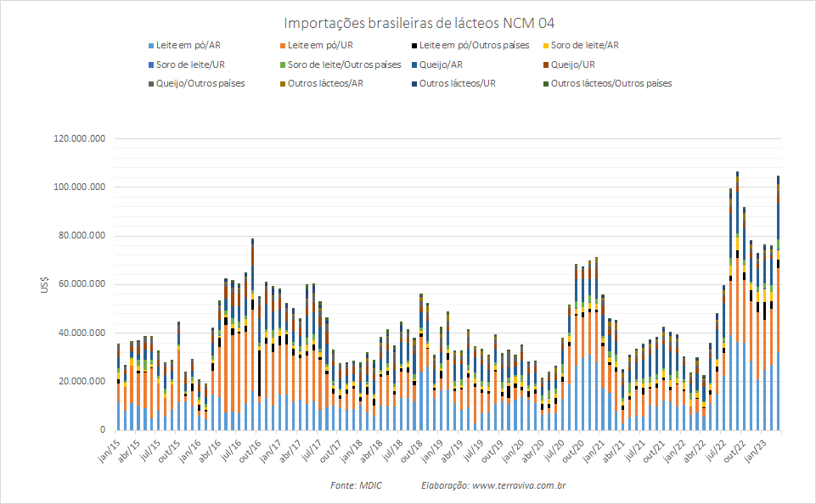The height and width of the screenshot is (504, 816).
Task: Select the 'Leite em pó/AR' legend color swatch
Action: coord(151,46)
